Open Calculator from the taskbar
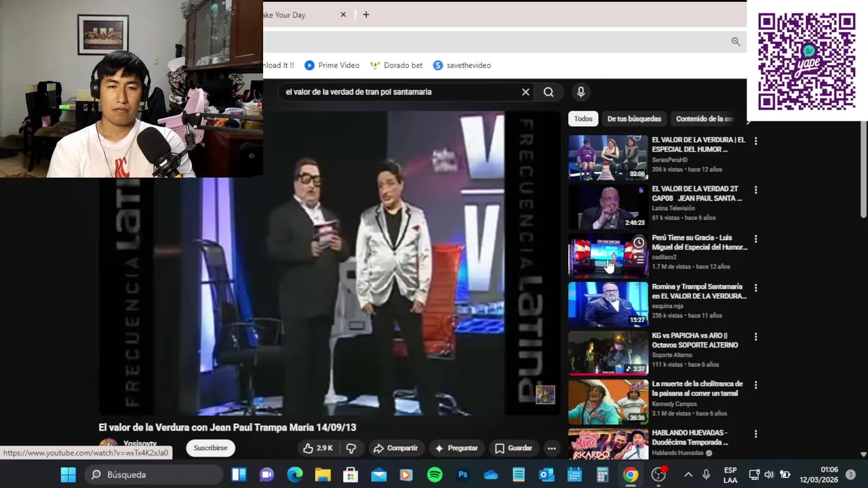The width and height of the screenshot is (868, 488). tap(602, 474)
